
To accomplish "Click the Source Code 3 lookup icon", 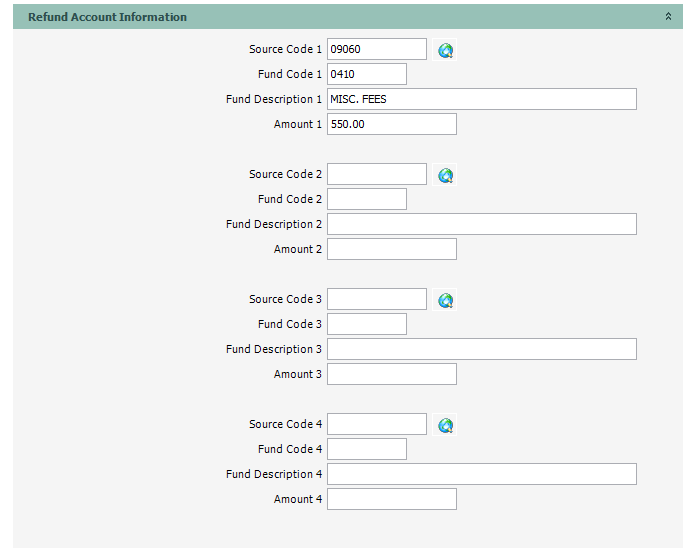I will tap(446, 300).
